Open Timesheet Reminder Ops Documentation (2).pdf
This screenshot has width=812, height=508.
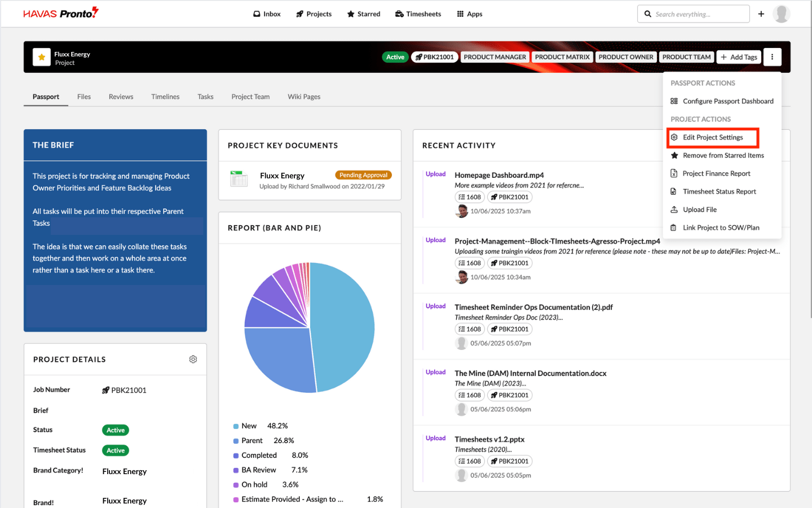point(533,307)
